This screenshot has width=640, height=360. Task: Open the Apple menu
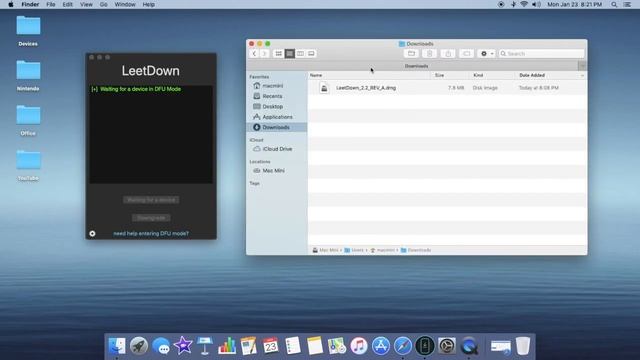pos(11,4)
